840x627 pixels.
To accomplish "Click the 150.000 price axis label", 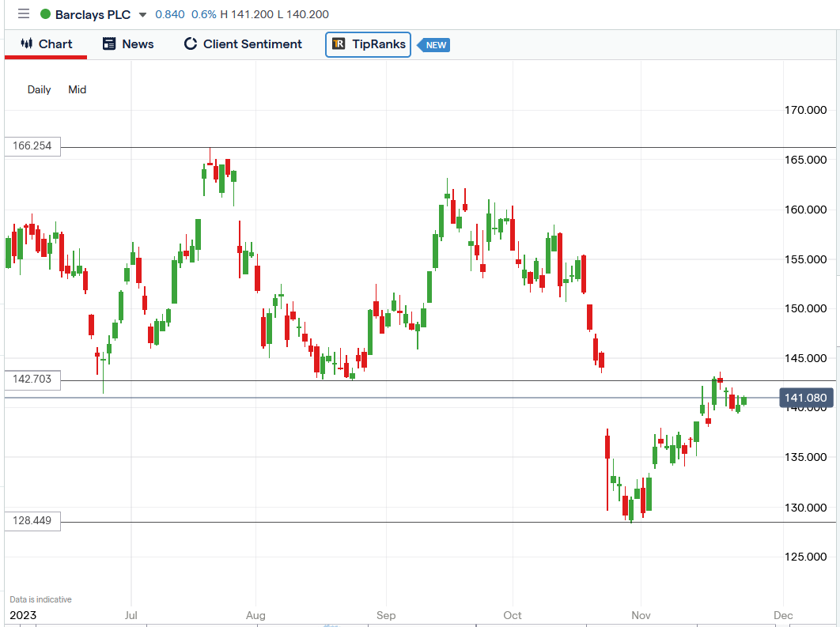I will [x=806, y=308].
